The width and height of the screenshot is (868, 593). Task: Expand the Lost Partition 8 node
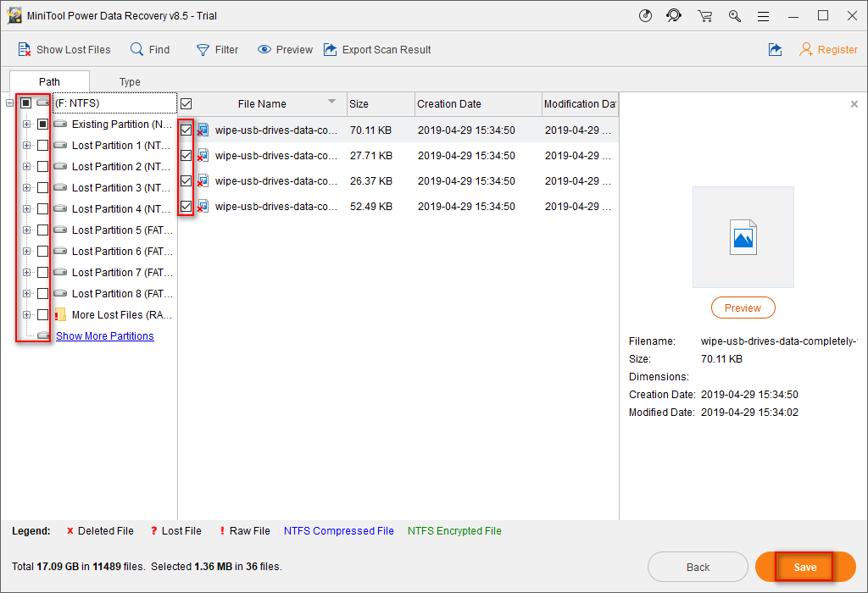click(26, 294)
